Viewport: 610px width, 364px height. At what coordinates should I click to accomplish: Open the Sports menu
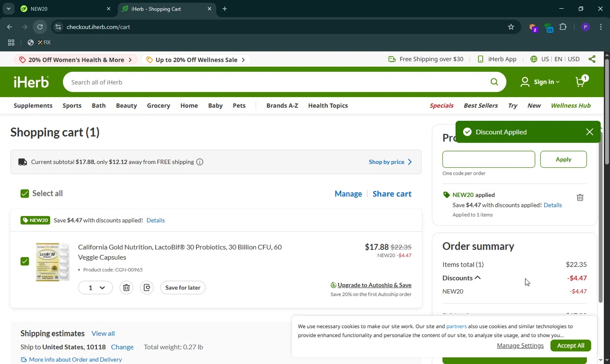tap(72, 106)
